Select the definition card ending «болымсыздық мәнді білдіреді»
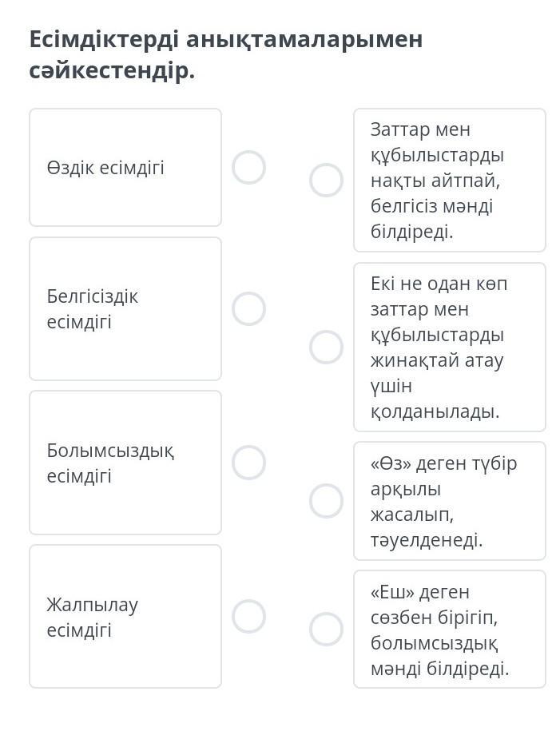The image size is (560, 743). pos(449,630)
